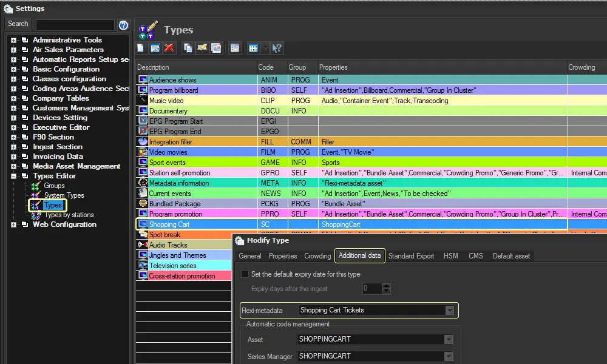Image resolution: width=607 pixels, height=364 pixels.
Task: Increase the expiry days spinner value
Action: 387,286
